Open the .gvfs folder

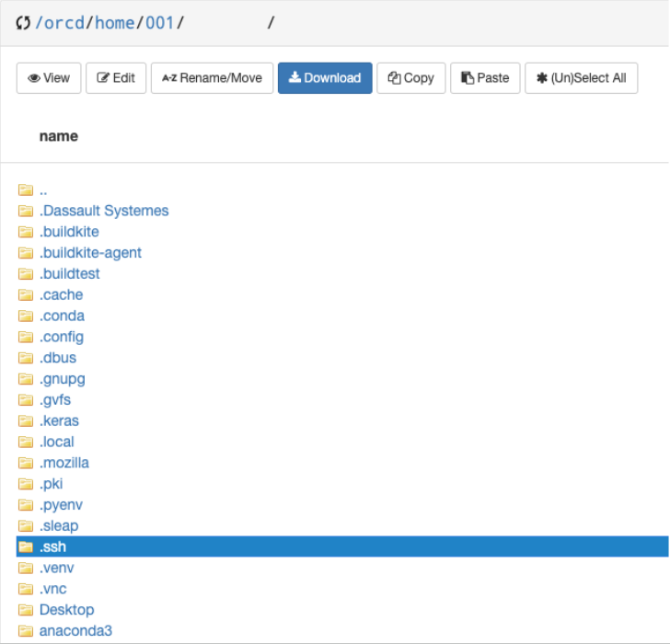[x=55, y=399]
